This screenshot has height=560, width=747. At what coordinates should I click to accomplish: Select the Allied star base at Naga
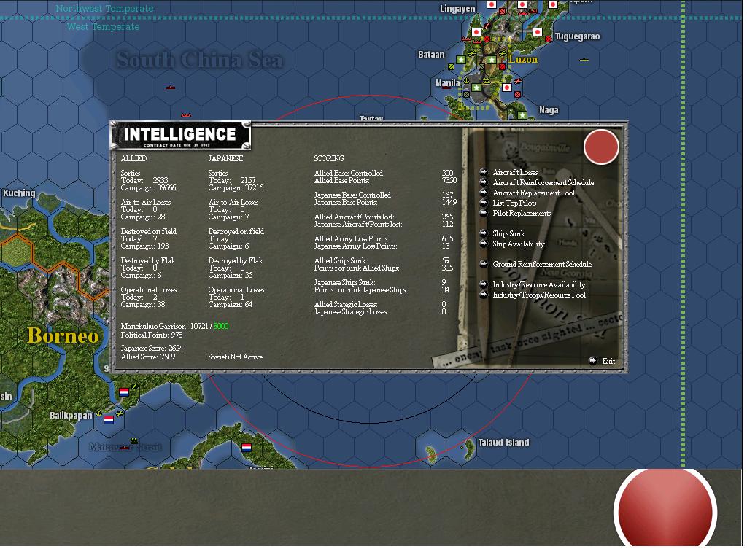point(522,115)
